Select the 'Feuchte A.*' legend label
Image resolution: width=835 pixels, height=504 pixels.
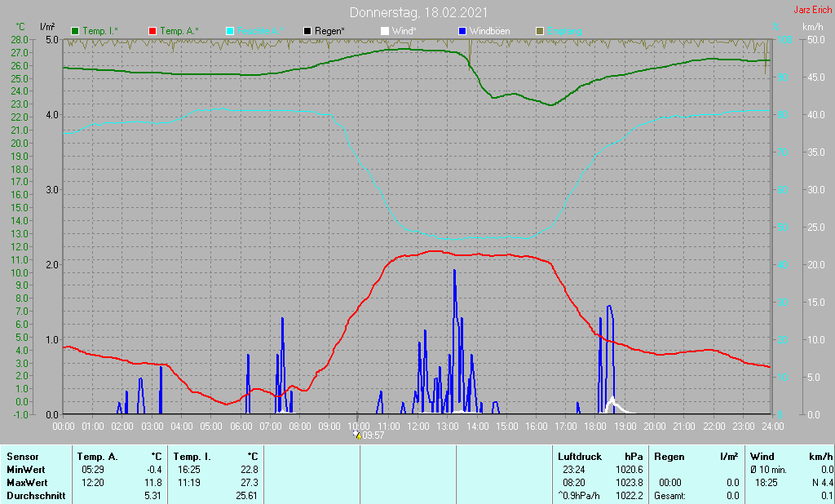[260, 32]
